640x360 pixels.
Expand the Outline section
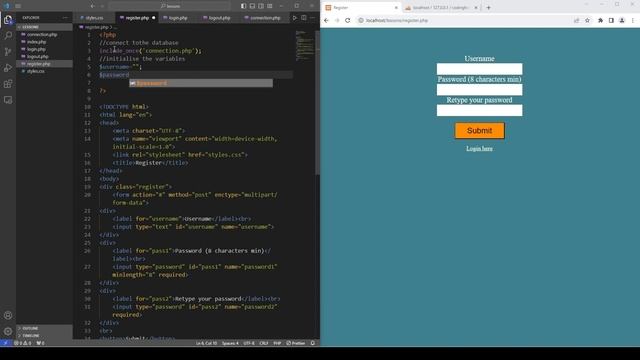pyautogui.click(x=44, y=328)
